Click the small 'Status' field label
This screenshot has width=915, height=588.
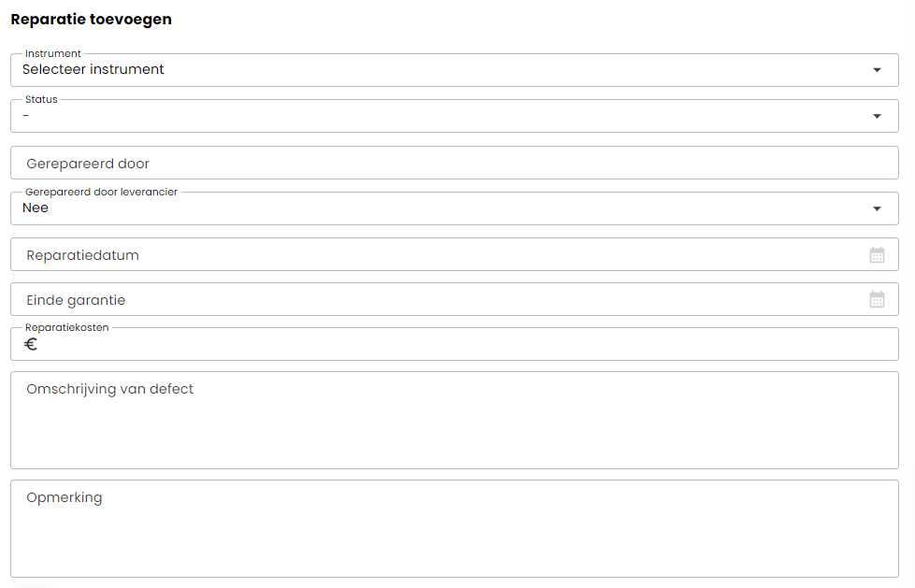point(41,99)
